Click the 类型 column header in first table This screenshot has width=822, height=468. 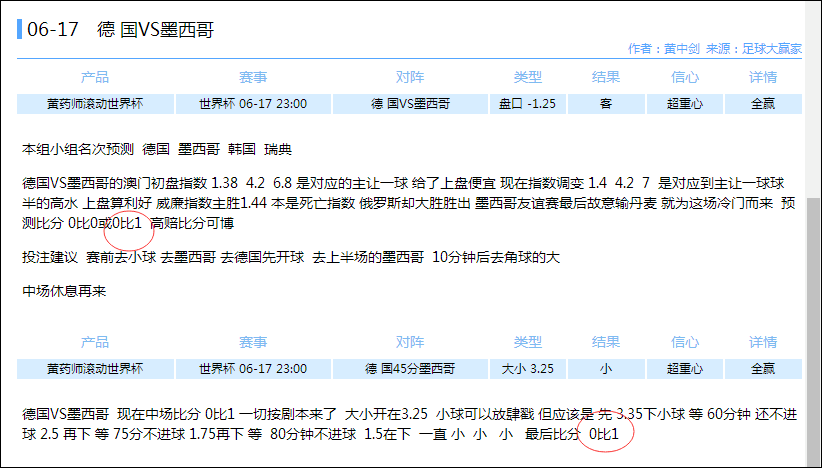(x=528, y=78)
